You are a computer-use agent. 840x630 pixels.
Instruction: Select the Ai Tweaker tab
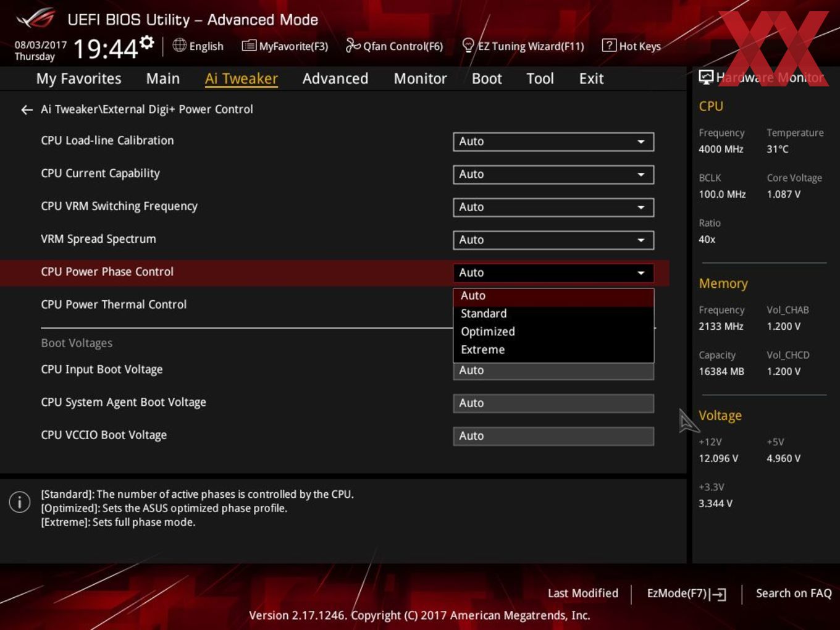(241, 78)
